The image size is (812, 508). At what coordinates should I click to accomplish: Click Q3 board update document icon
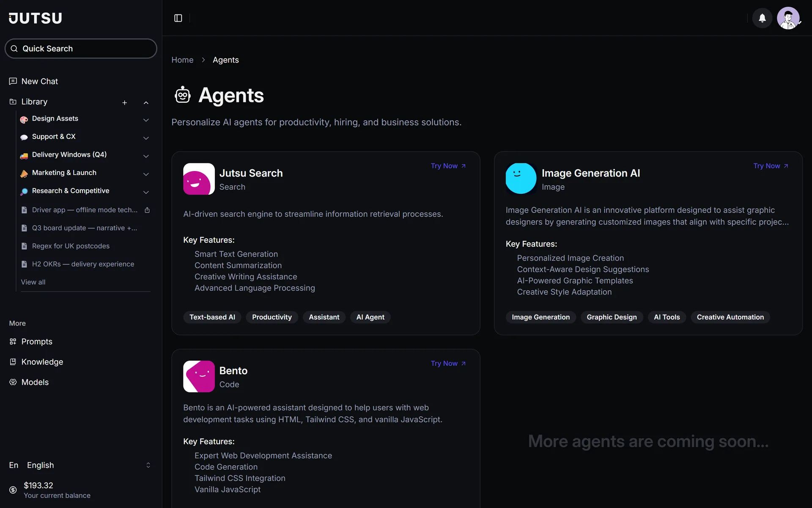click(24, 228)
